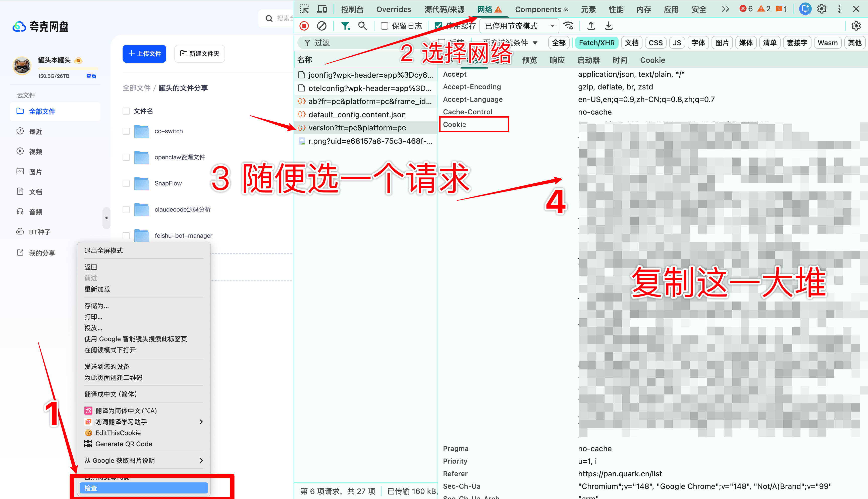Select 检查 in context menu
868x499 pixels.
coord(144,488)
